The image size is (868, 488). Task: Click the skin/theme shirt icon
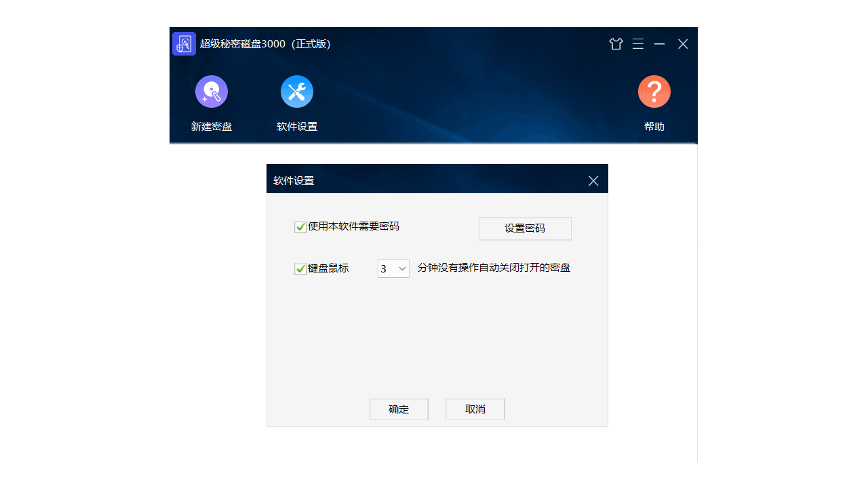click(x=616, y=43)
